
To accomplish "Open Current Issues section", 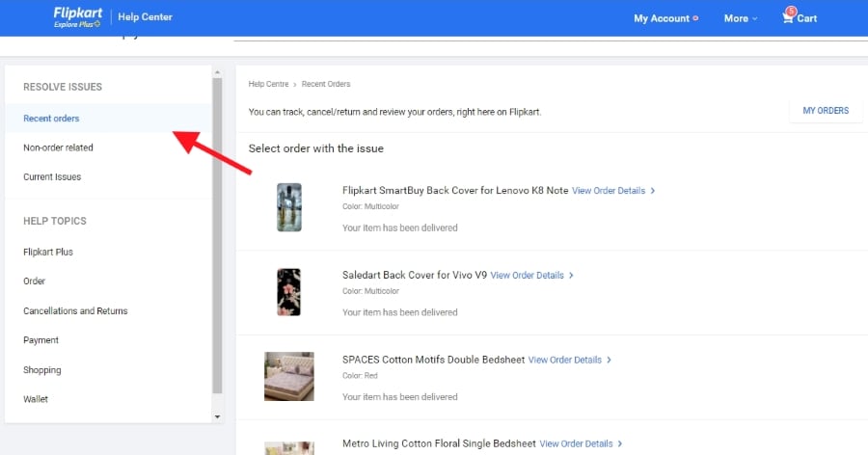I will 52,177.
